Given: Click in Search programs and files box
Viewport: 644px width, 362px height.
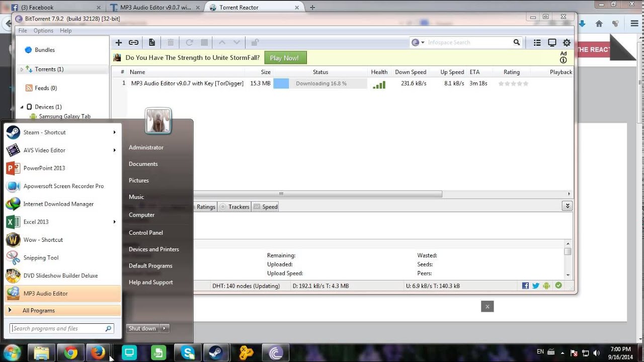Looking at the screenshot, I should pos(62,328).
